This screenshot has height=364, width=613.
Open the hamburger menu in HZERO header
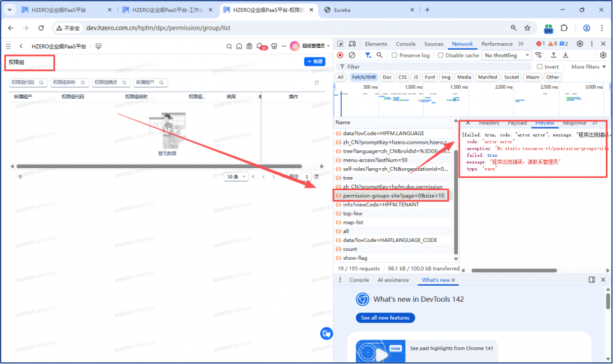point(8,46)
